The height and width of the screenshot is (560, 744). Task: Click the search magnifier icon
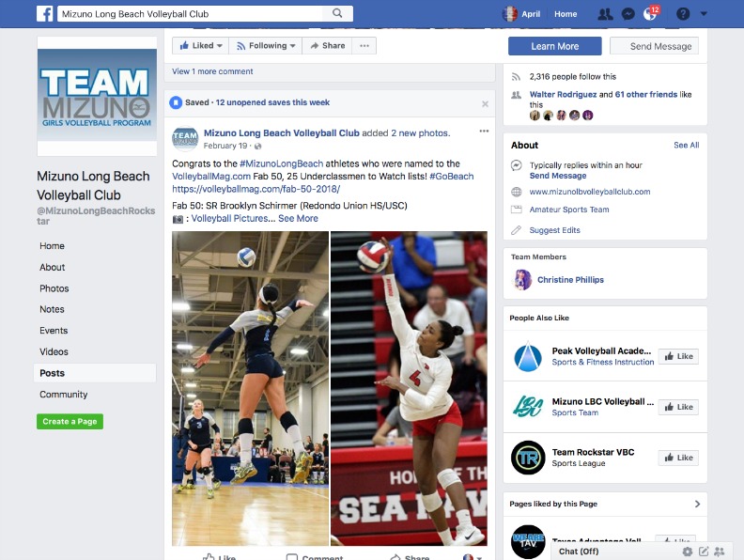[x=337, y=13]
